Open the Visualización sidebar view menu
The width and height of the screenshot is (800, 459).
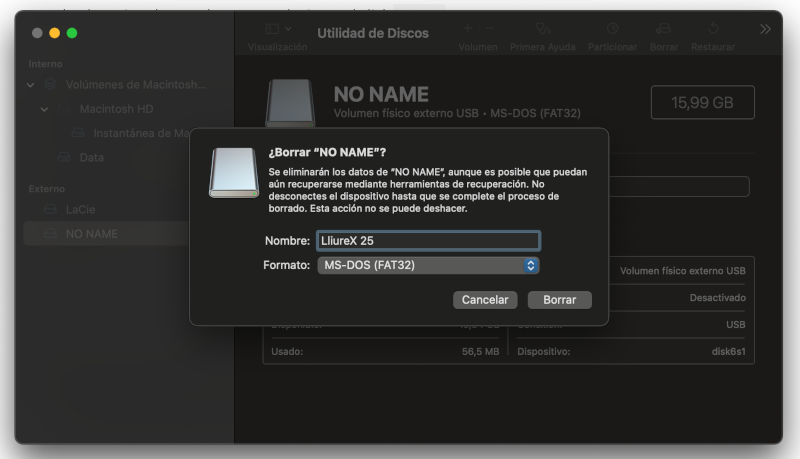coord(279,29)
